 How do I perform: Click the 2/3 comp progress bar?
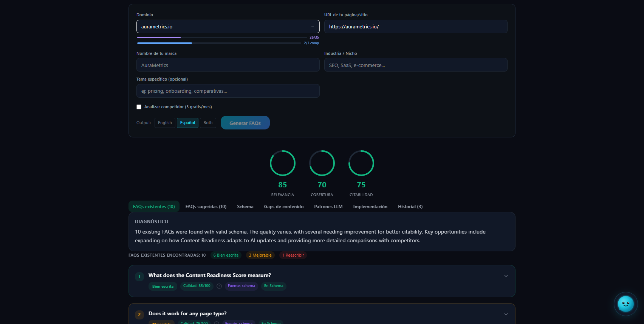pyautogui.click(x=219, y=43)
